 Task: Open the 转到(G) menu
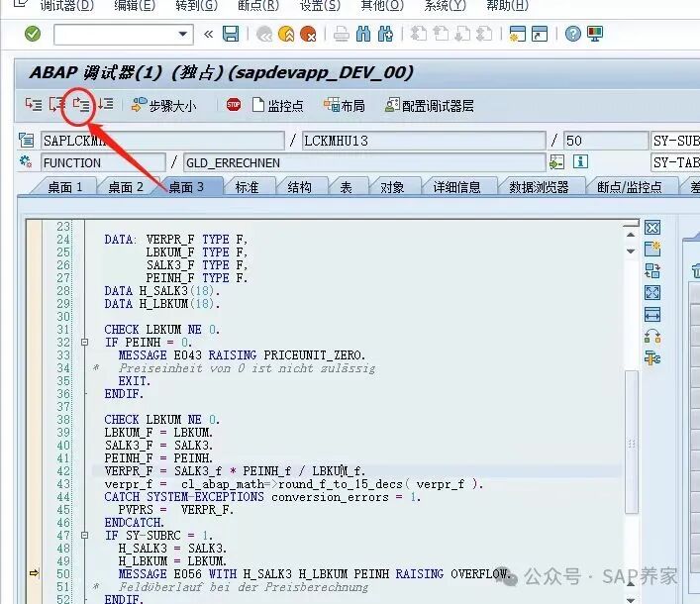196,5
